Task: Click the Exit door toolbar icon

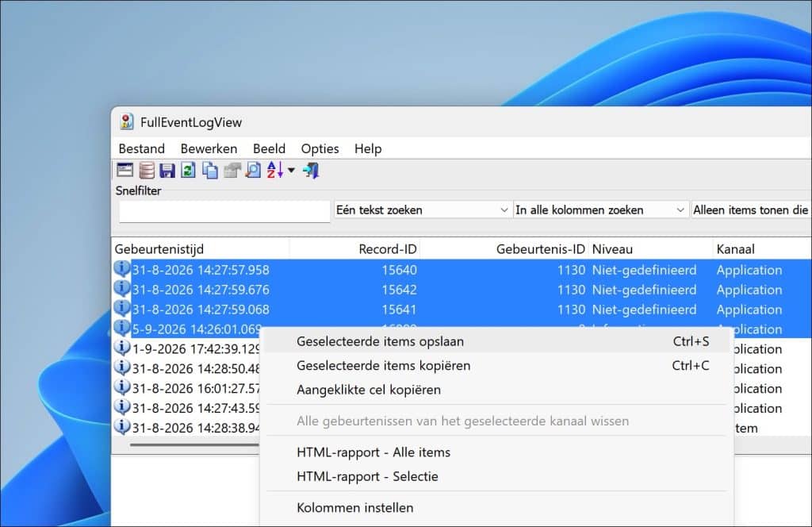Action: [x=311, y=170]
